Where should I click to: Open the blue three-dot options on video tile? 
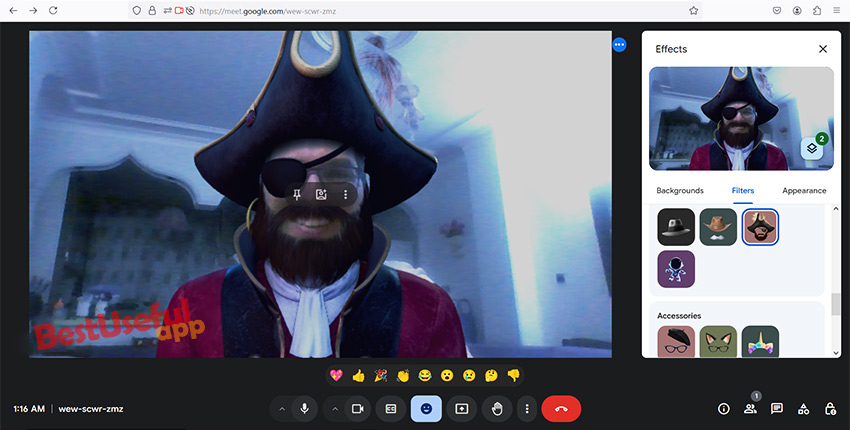[x=620, y=44]
